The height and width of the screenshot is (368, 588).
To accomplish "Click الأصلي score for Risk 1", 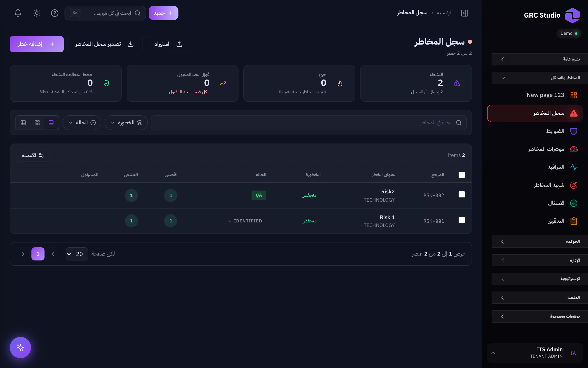I will point(171,221).
